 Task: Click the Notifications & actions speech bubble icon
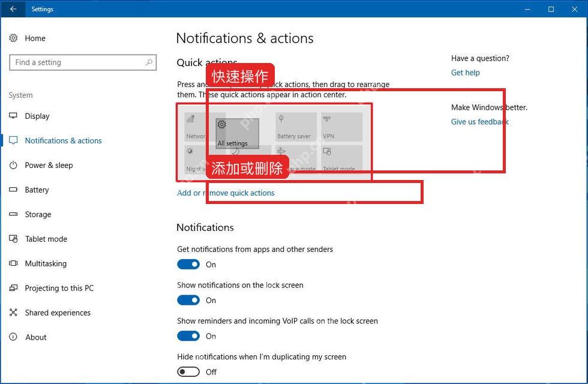click(x=13, y=140)
